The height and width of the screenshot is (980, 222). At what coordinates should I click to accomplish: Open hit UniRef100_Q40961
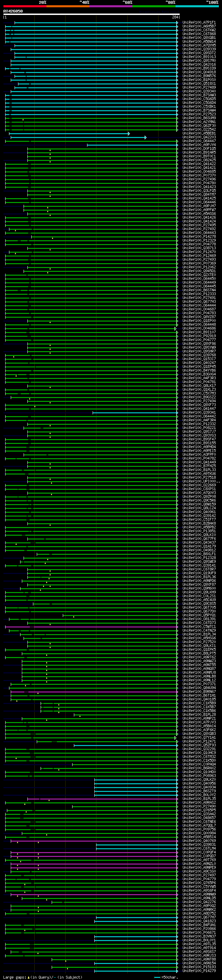click(199, 512)
